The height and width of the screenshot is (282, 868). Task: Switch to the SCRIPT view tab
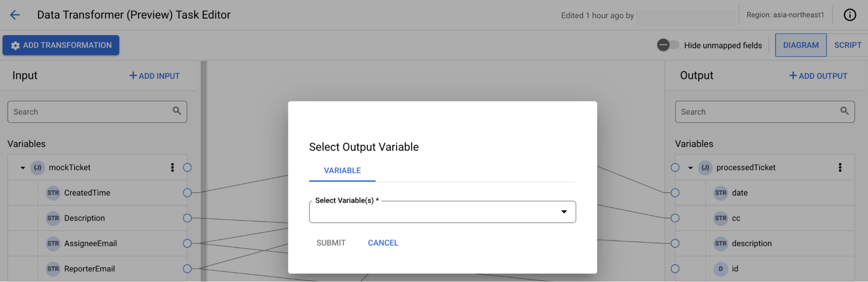tap(847, 45)
